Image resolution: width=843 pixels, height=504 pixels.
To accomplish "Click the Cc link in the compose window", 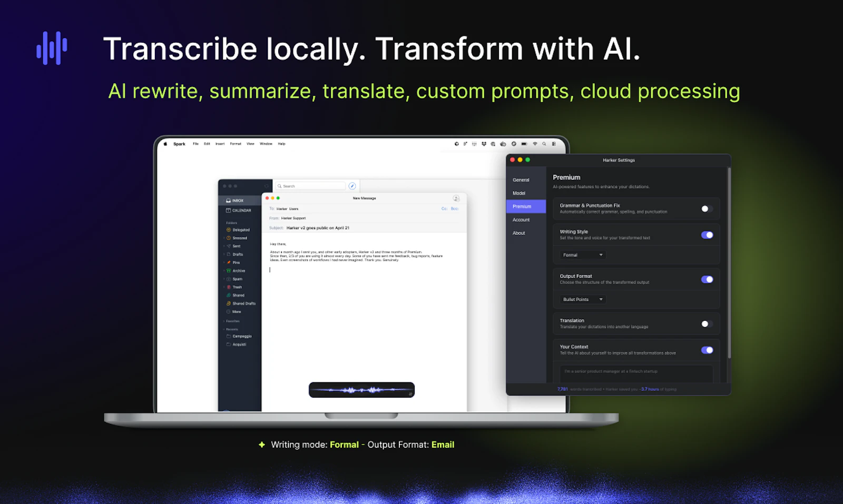I will click(x=445, y=208).
